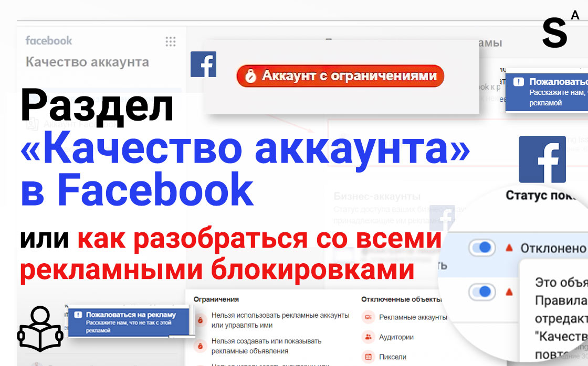Click 'Рекламные аккаунты' under Отключенные объекты
The width and height of the screenshot is (588, 366).
tap(413, 317)
